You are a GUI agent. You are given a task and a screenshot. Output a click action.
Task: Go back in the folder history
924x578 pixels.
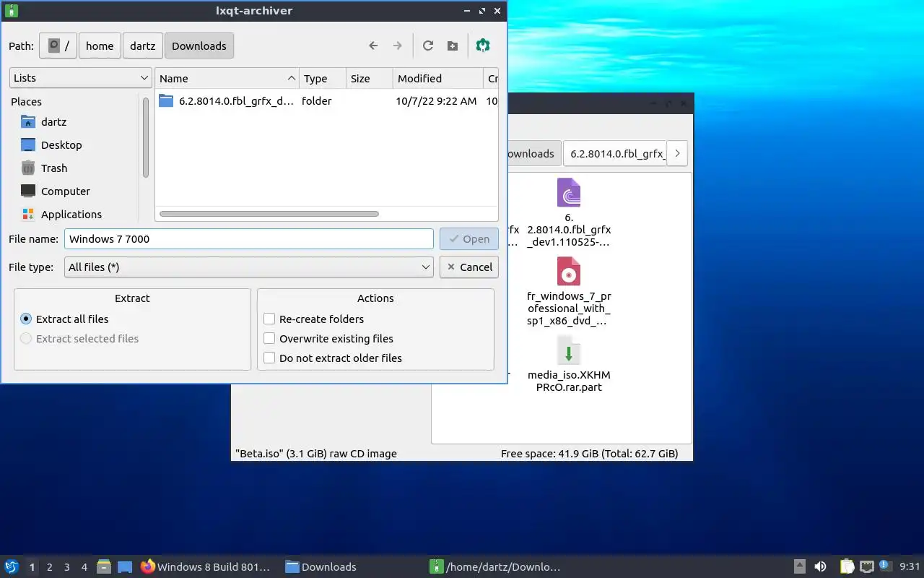pos(373,46)
